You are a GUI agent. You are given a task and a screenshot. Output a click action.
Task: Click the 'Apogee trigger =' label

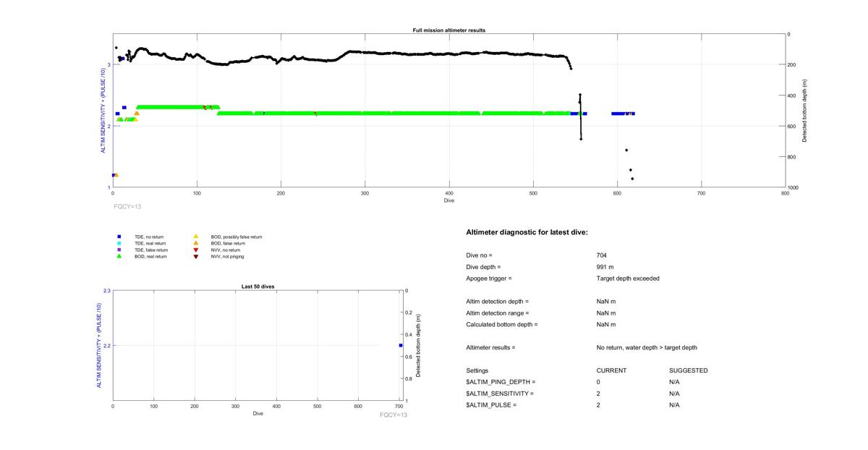coord(488,279)
